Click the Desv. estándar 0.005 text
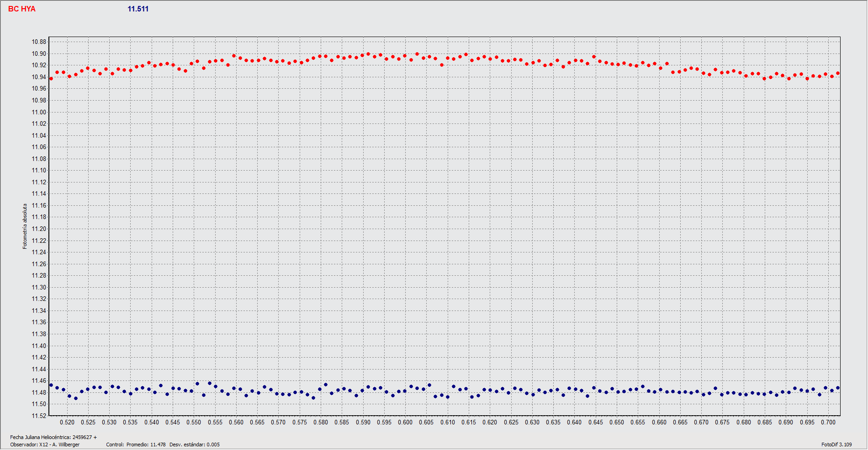Image resolution: width=868 pixels, height=450 pixels. pyautogui.click(x=195, y=445)
